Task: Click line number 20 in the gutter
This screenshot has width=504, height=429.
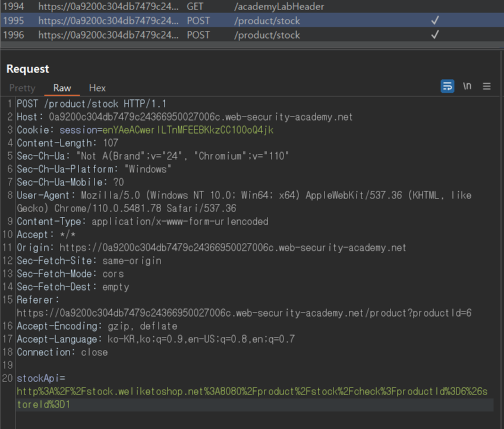Action: pos(7,378)
